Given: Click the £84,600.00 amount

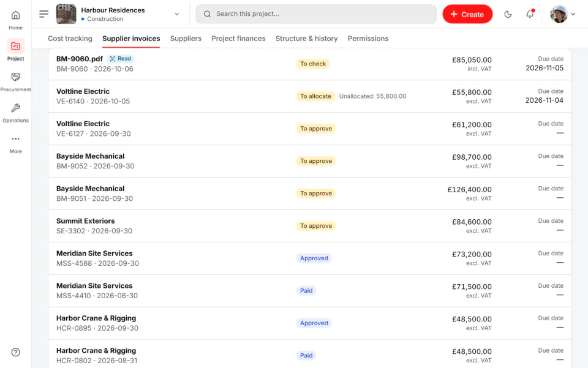Looking at the screenshot, I should tap(472, 222).
